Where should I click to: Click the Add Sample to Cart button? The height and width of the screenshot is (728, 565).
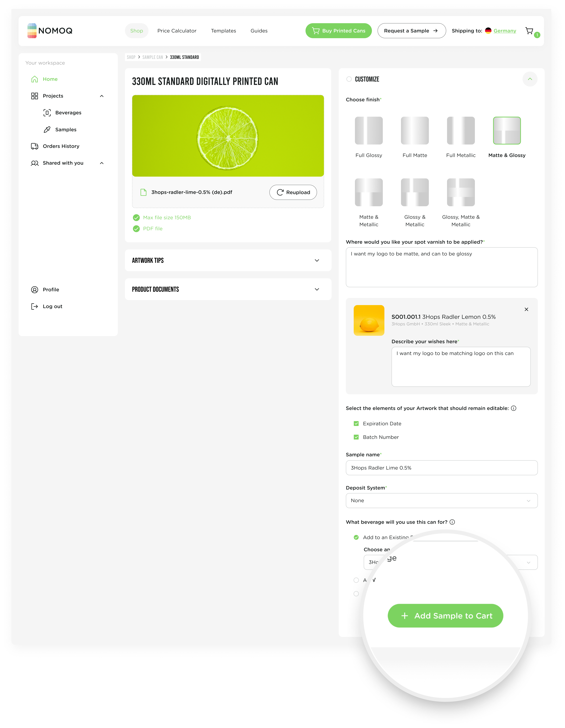(445, 616)
